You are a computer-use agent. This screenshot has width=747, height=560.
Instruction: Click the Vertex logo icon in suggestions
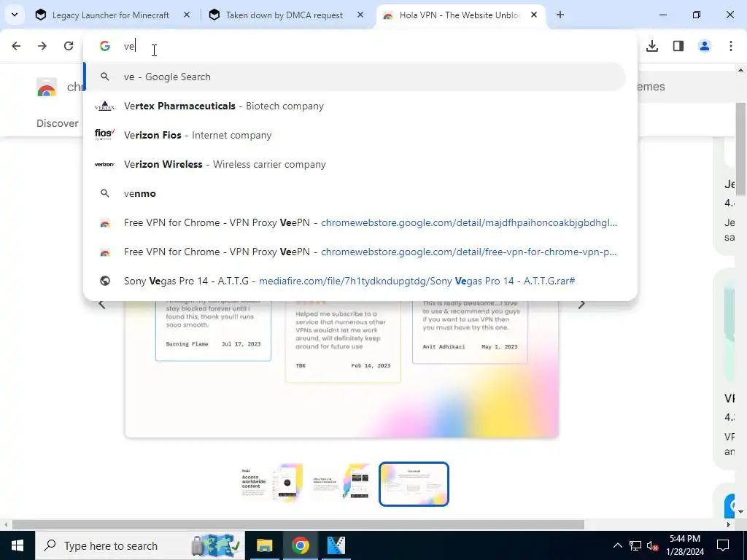[105, 106]
